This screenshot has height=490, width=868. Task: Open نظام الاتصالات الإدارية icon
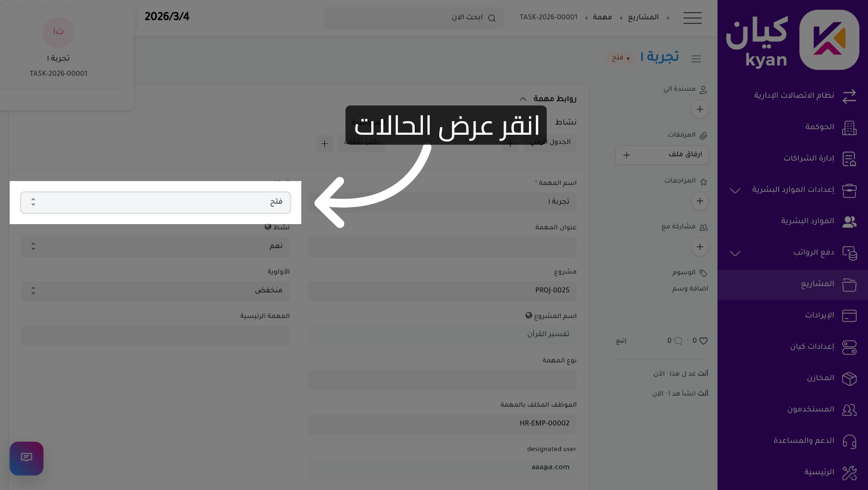click(x=849, y=96)
